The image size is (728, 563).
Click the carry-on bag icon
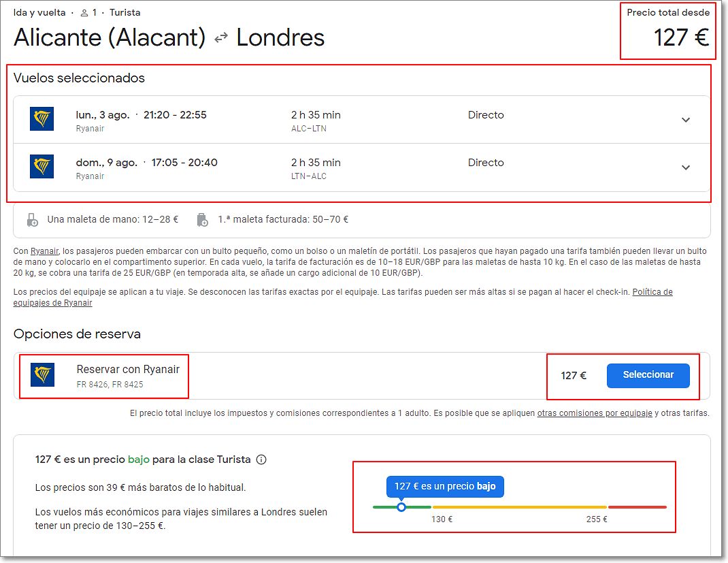click(33, 220)
